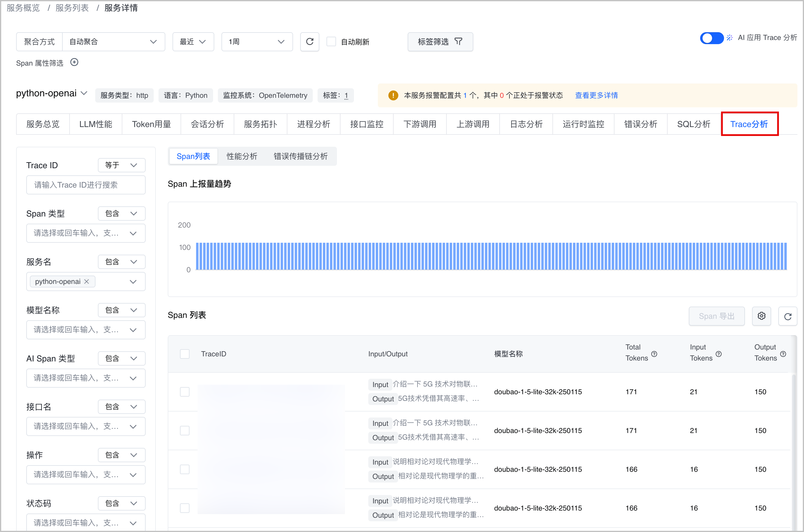This screenshot has height=532, width=804.
Task: Select all rows via TraceID header checkbox
Action: (185, 354)
